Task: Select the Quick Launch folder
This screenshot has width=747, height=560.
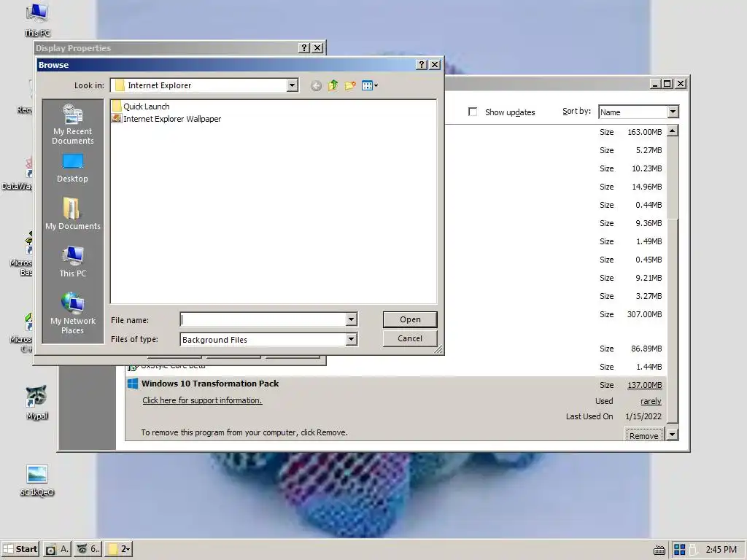Action: point(141,106)
